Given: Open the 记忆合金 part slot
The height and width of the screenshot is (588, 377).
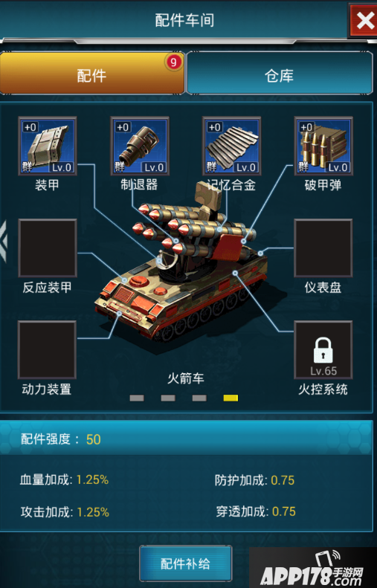Looking at the screenshot, I should (231, 146).
